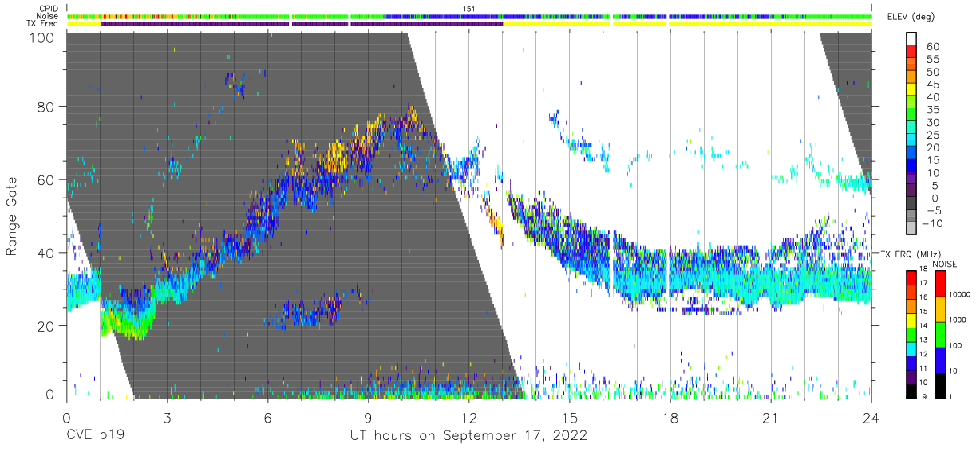980x452 pixels.
Task: Click the CPID label at top left
Action: pyautogui.click(x=48, y=9)
